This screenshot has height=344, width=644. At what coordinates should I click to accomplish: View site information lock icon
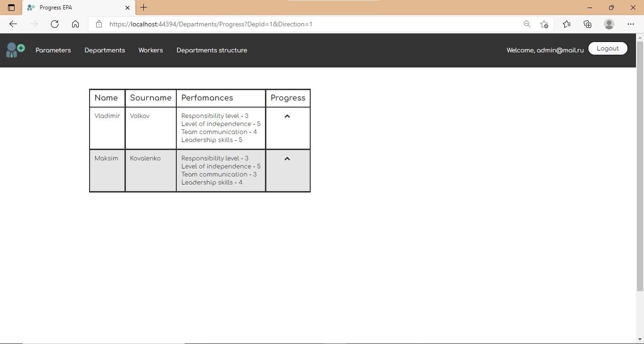[x=99, y=24]
